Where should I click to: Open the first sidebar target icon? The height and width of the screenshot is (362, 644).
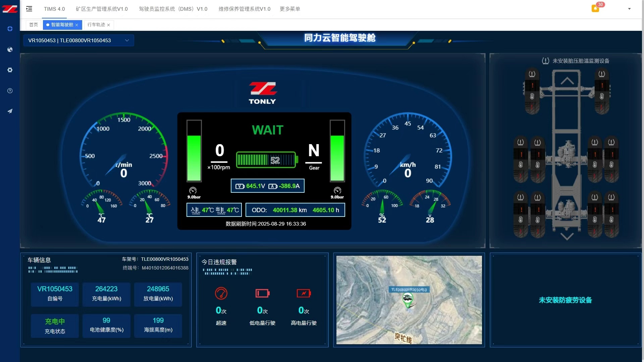point(10,29)
